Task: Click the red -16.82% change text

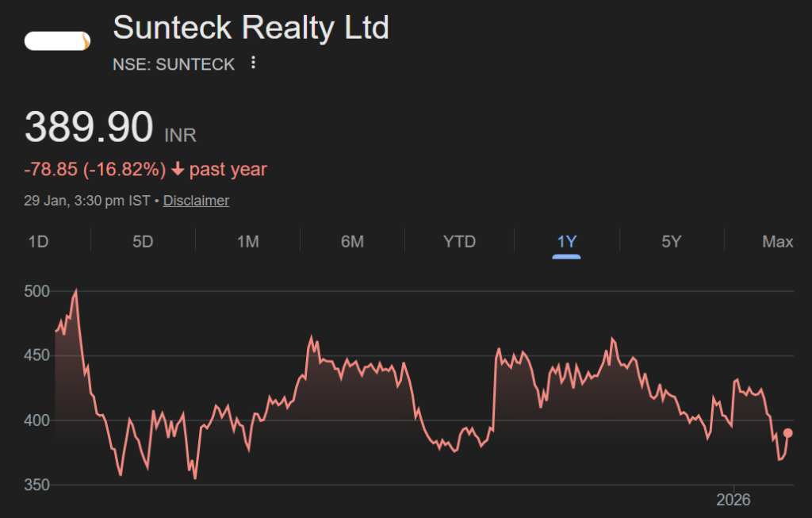Action: [x=95, y=169]
